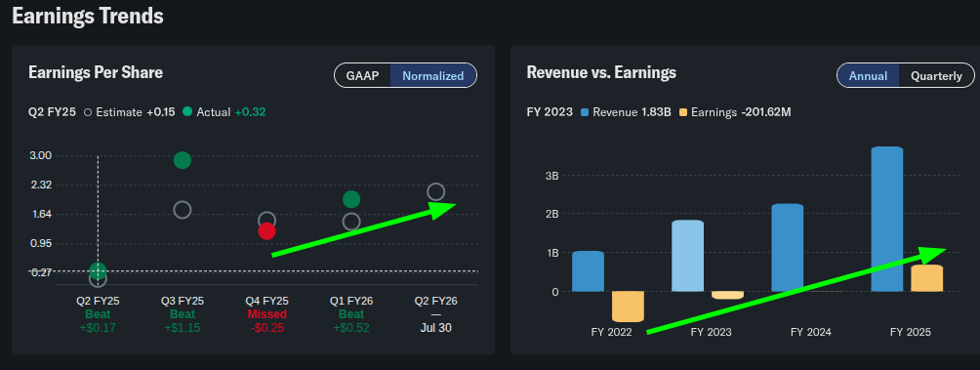Switch EPS chart to GAAP
The width and height of the screenshot is (980, 370).
[362, 76]
